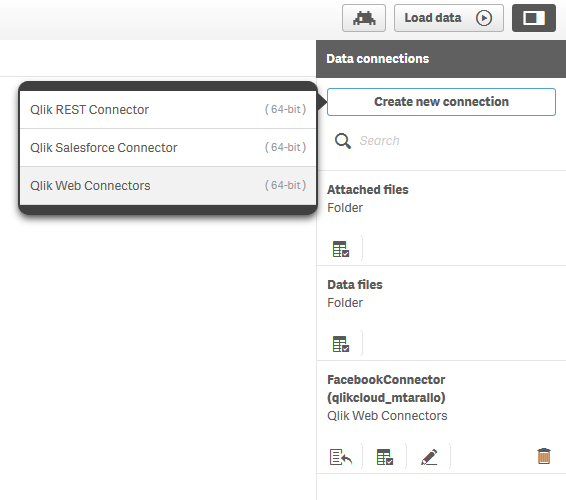Viewport: 566px width, 500px height.
Task: Click the search magnifier icon
Action: (343, 141)
